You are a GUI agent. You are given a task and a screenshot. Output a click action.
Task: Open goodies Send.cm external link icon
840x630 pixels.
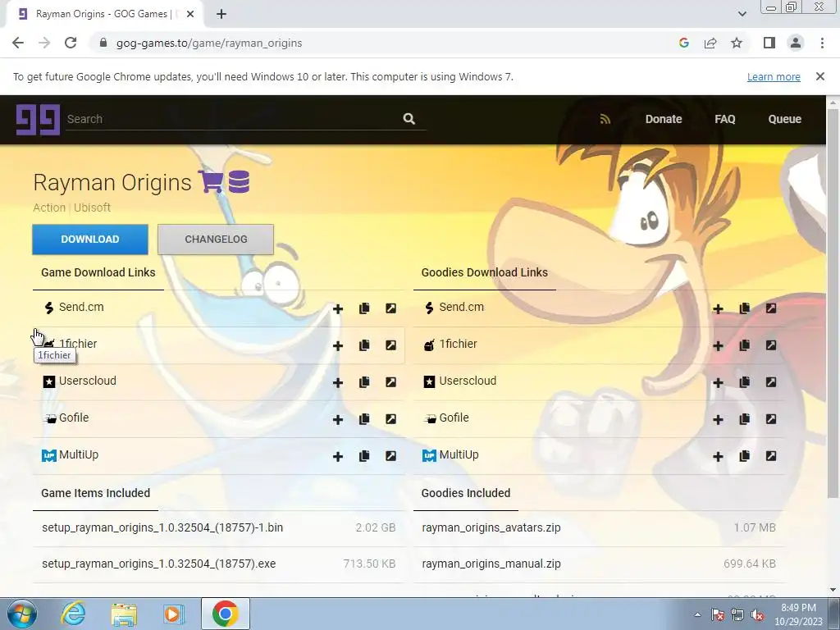point(771,308)
